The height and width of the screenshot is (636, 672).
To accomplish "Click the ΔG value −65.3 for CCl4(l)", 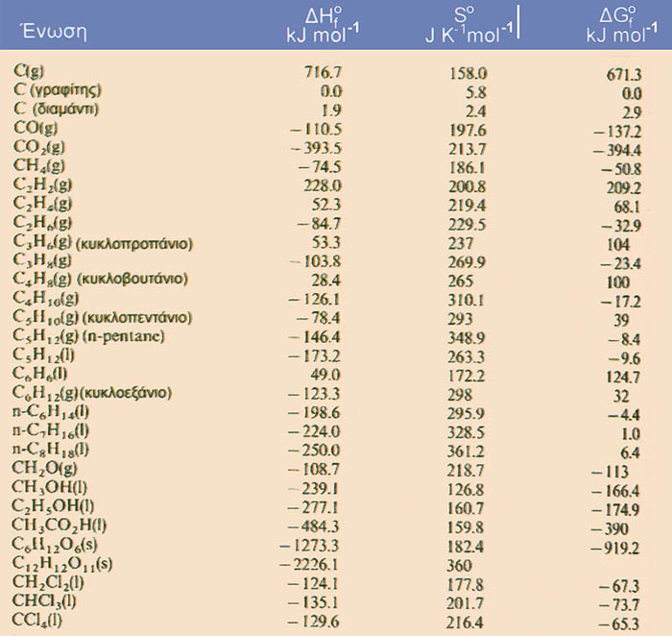I will [618, 623].
